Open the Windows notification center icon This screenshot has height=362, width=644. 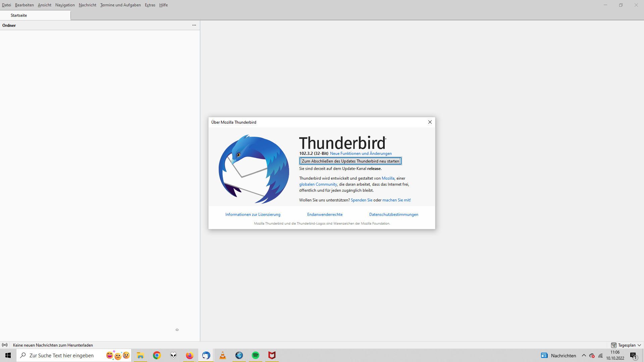pyautogui.click(x=633, y=356)
